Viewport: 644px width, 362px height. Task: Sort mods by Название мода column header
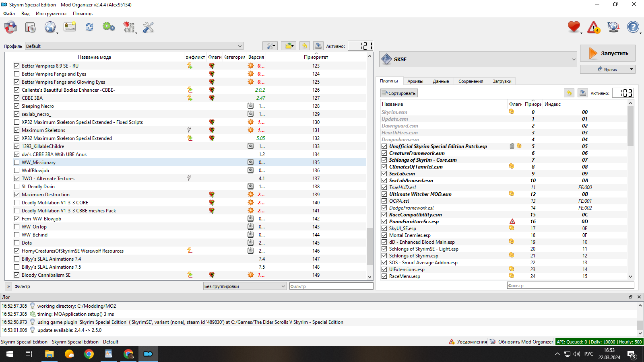(x=94, y=57)
